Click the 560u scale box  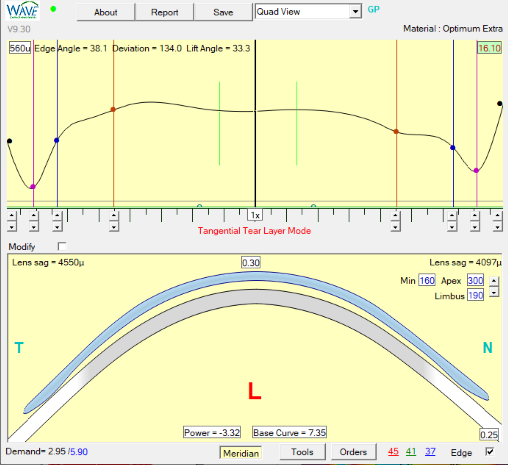pos(20,48)
